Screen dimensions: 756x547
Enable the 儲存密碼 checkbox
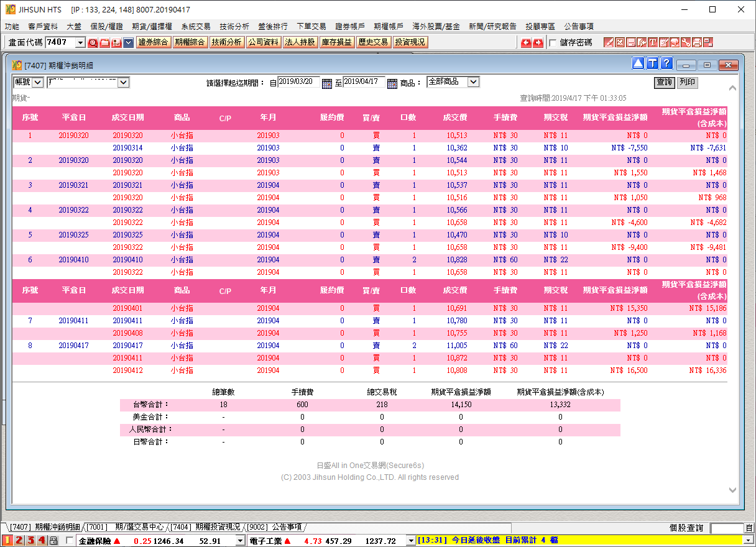[x=553, y=43]
